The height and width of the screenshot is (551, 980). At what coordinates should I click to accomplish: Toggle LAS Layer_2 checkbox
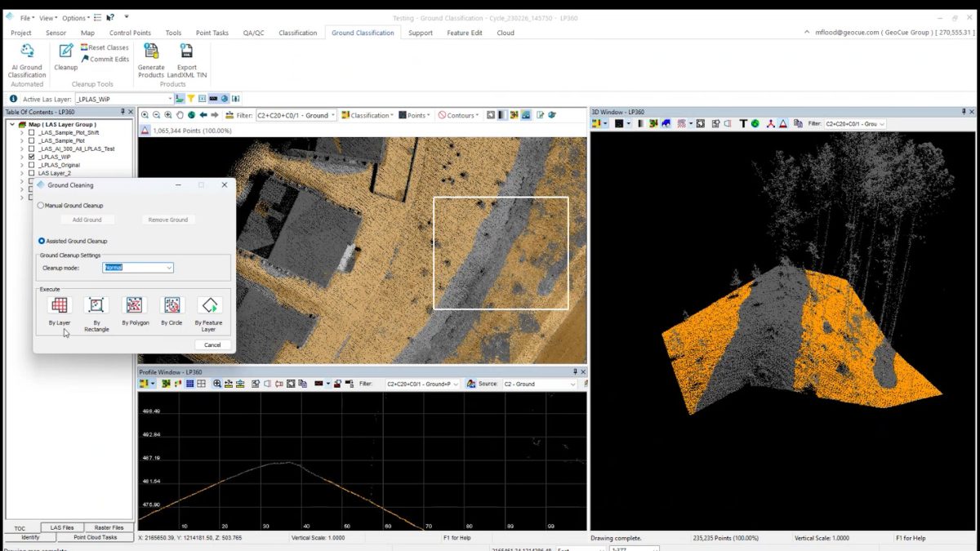click(32, 173)
